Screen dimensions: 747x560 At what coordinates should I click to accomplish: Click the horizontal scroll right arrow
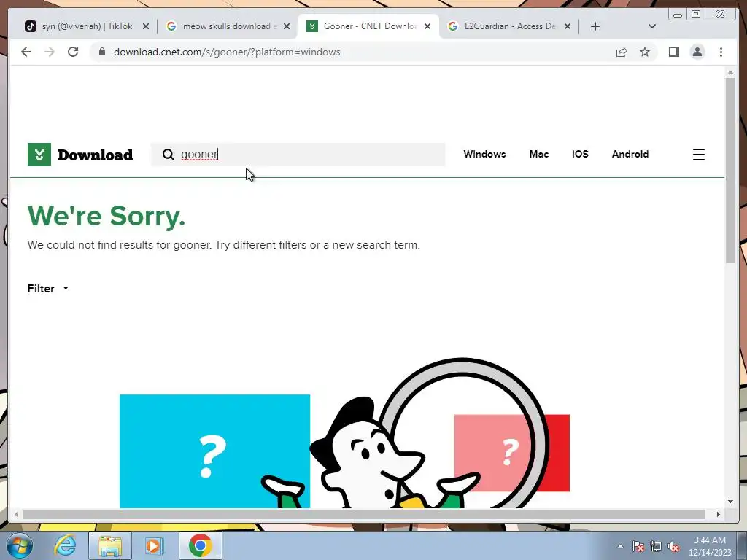[719, 514]
